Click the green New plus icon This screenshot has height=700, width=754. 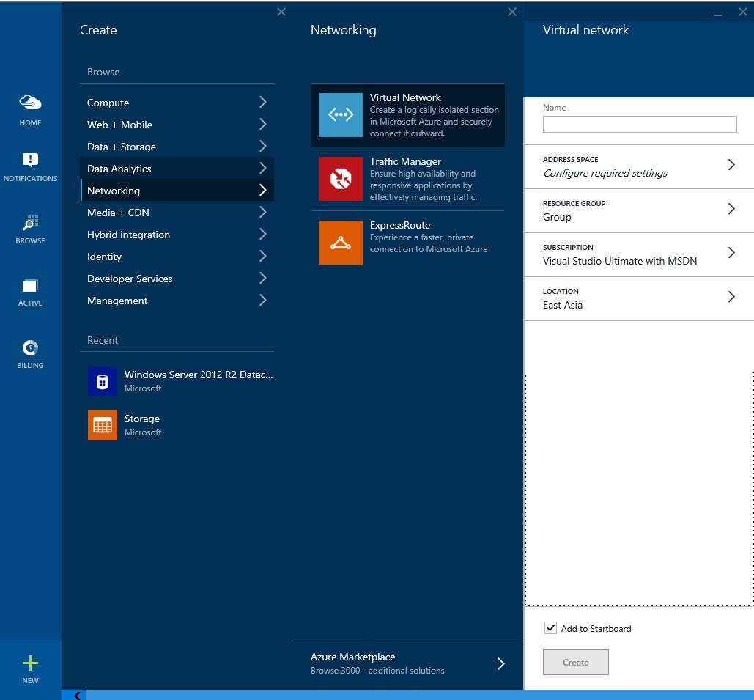30,663
